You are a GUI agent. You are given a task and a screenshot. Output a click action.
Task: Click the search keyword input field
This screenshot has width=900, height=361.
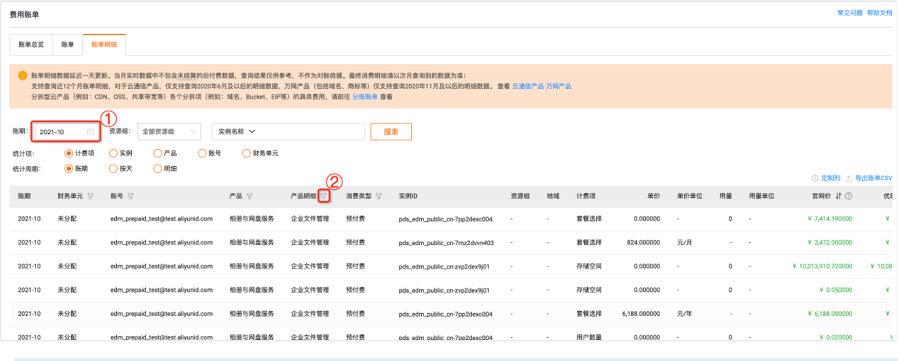click(313, 131)
